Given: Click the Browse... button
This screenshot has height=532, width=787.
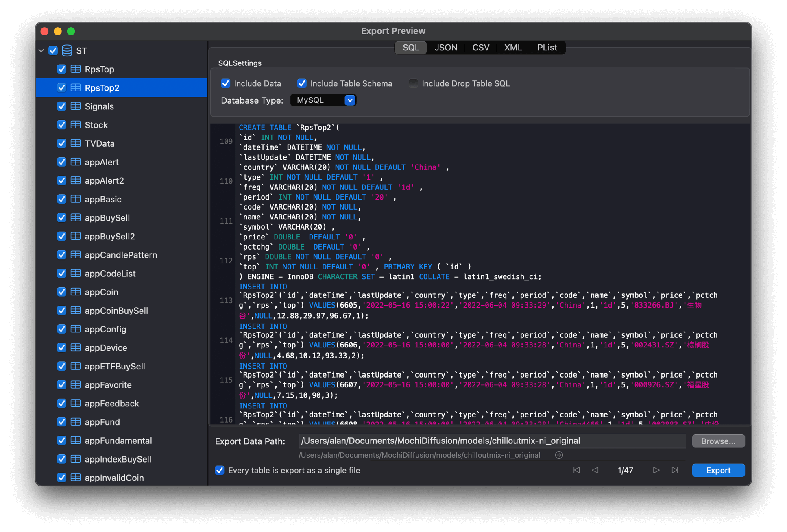Looking at the screenshot, I should (x=718, y=441).
